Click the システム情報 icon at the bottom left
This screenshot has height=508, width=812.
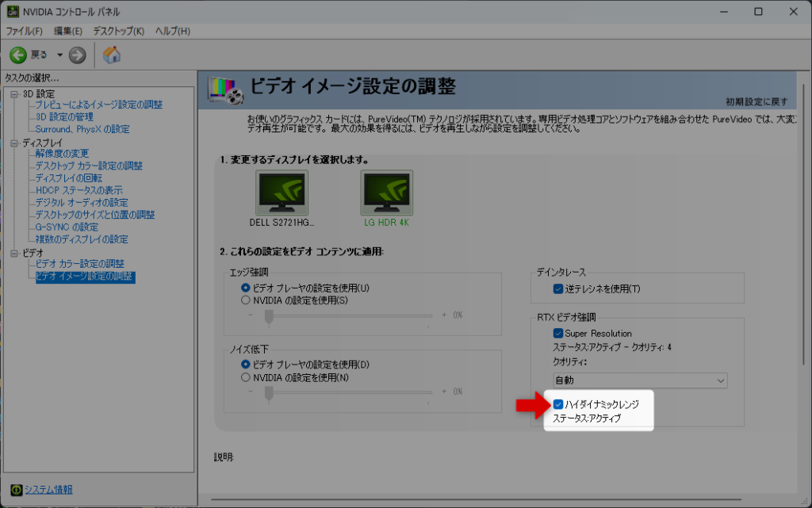click(x=17, y=490)
